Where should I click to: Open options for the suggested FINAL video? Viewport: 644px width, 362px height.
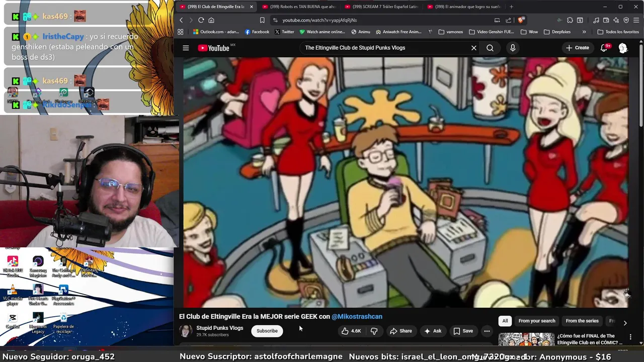(630, 336)
